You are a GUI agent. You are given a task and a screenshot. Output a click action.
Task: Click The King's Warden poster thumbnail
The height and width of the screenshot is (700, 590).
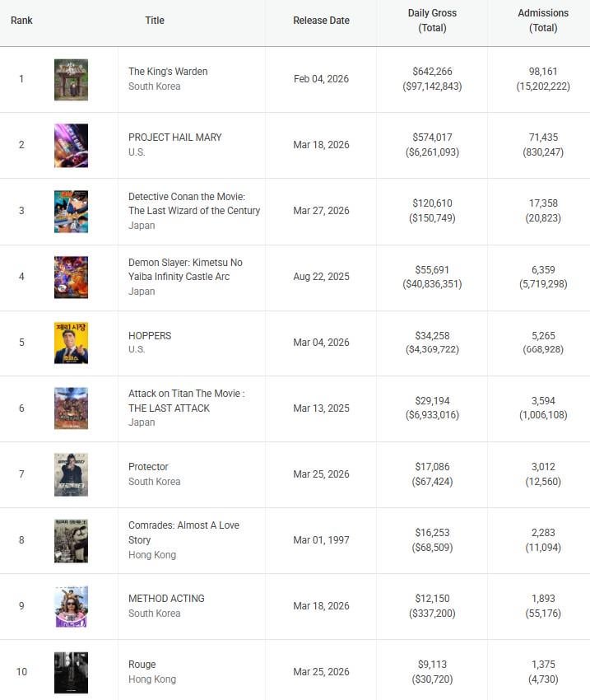(x=71, y=80)
